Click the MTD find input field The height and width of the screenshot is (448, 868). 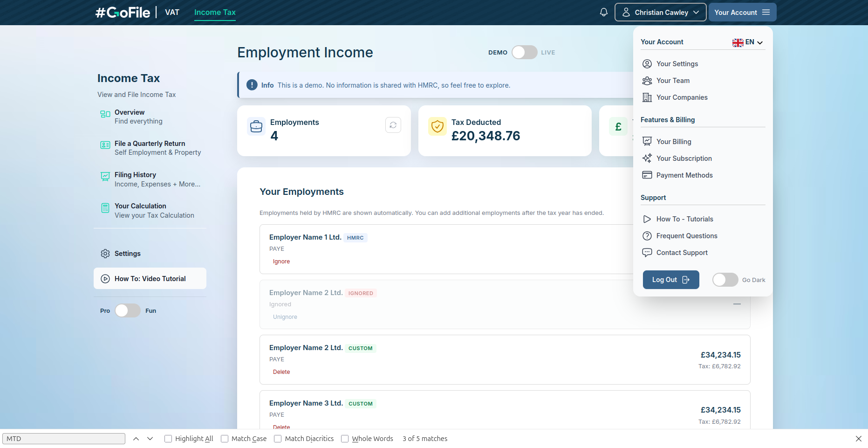pyautogui.click(x=64, y=438)
